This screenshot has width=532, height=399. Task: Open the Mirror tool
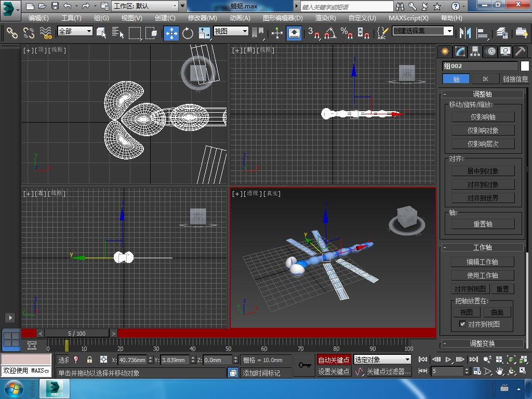pos(464,33)
